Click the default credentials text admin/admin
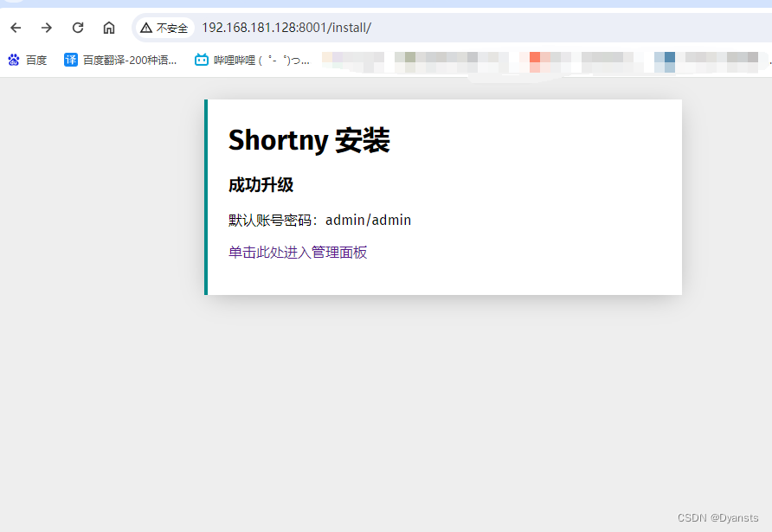Screen dimensions: 772x532 [x=369, y=220]
